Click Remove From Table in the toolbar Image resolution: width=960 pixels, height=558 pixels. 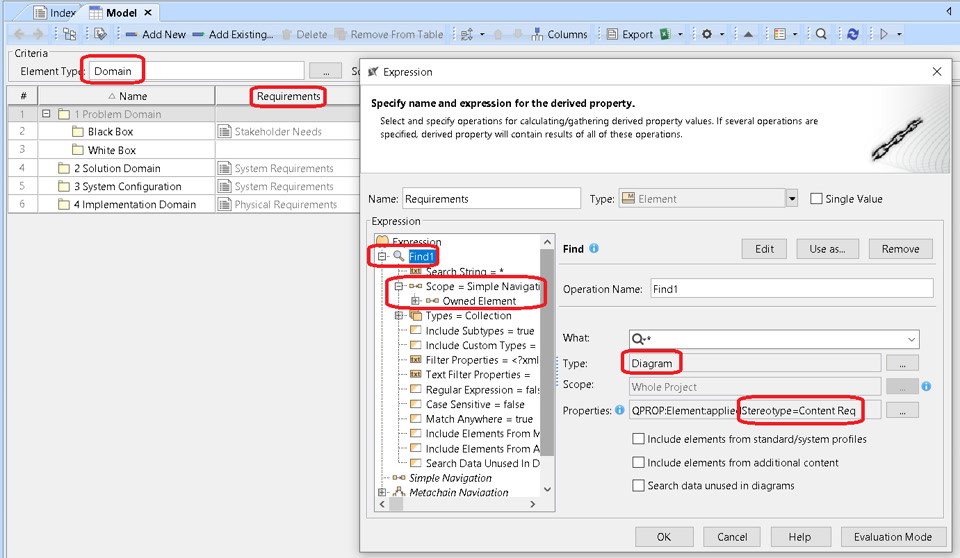point(389,34)
